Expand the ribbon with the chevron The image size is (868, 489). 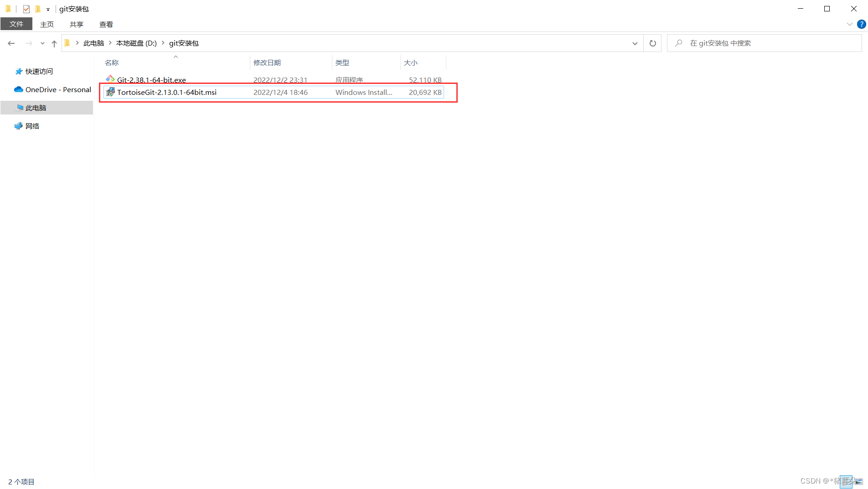click(849, 24)
